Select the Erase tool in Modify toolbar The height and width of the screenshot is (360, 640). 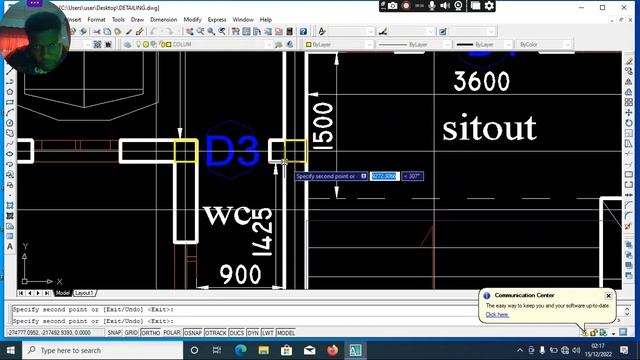pyautogui.click(x=629, y=61)
